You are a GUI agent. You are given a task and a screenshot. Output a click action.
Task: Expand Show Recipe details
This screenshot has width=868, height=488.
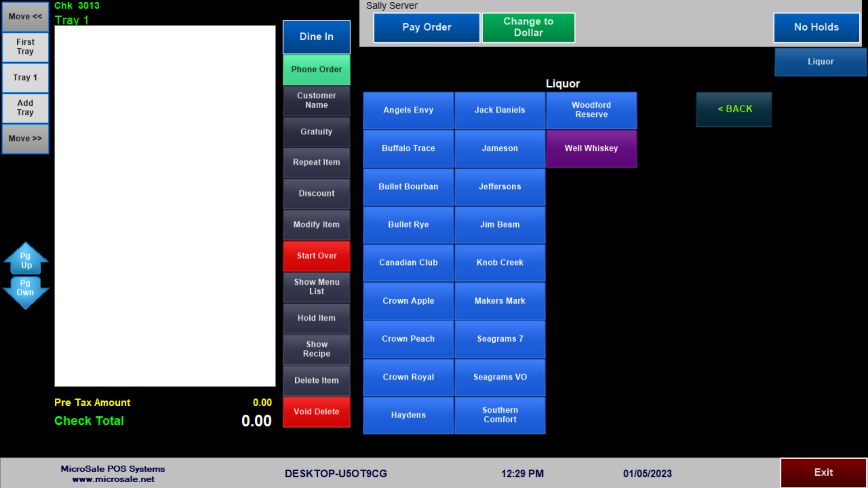[316, 349]
